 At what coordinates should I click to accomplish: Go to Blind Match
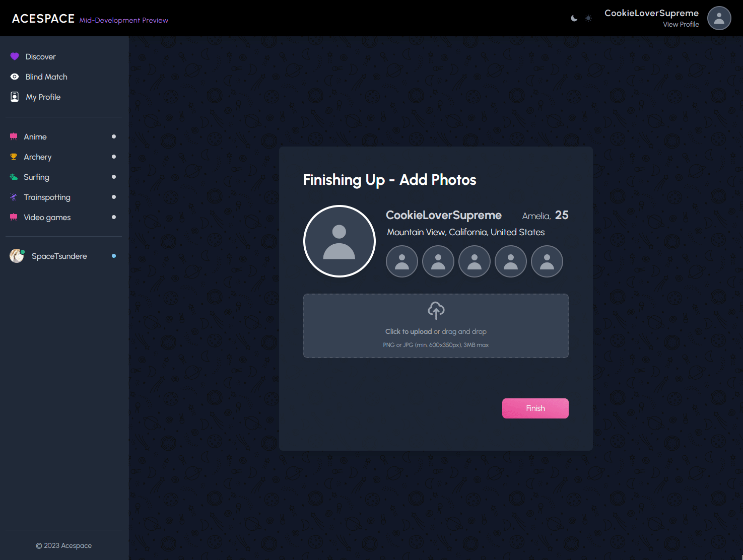63,77
